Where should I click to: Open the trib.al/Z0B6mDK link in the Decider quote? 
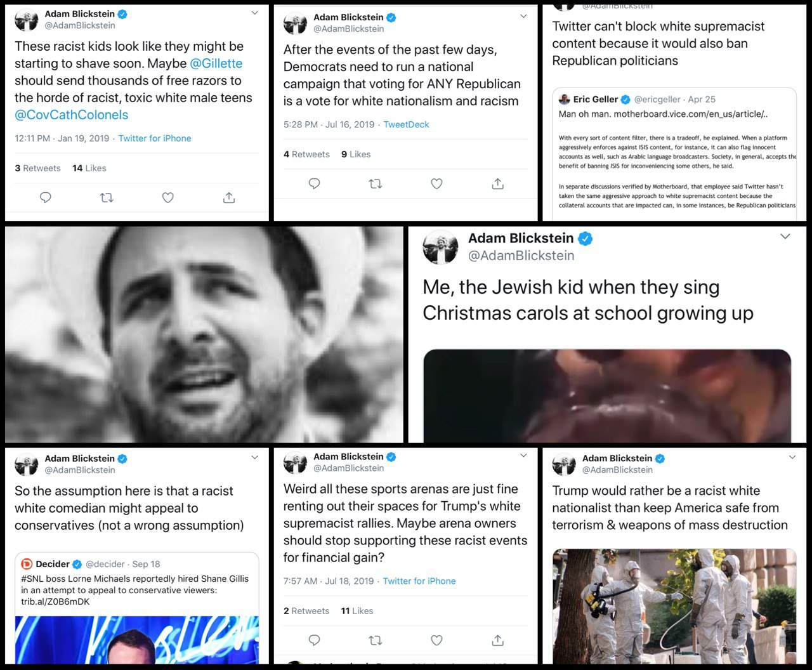pos(55,601)
